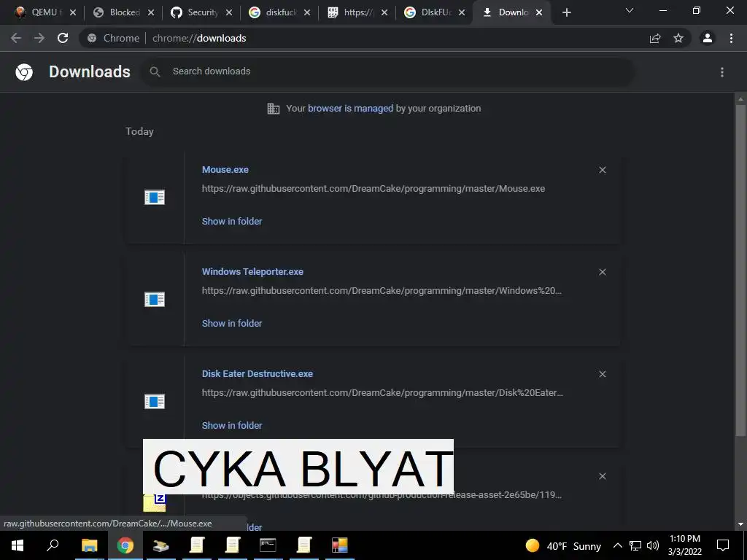Show Mouse.exe in folder
This screenshot has height=560, width=747.
pyautogui.click(x=232, y=221)
